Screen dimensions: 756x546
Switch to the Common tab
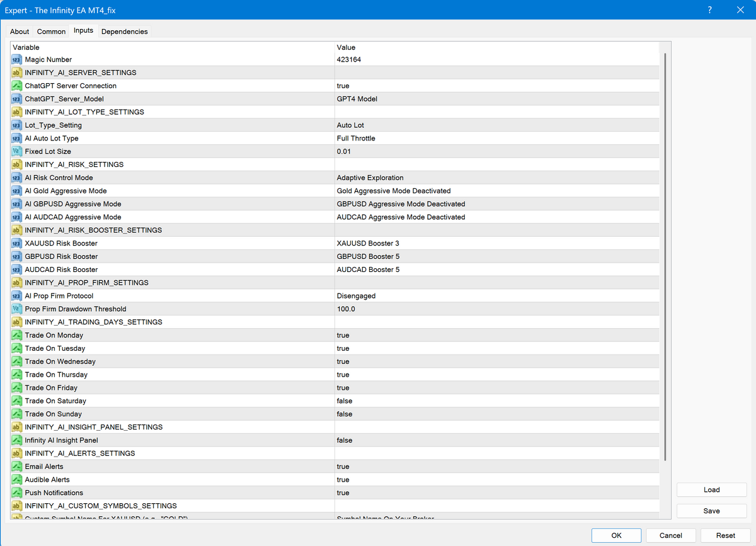[x=51, y=31]
